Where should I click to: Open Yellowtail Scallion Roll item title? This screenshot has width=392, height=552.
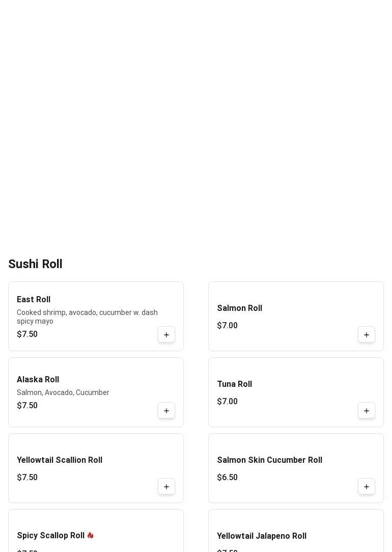tap(60, 460)
